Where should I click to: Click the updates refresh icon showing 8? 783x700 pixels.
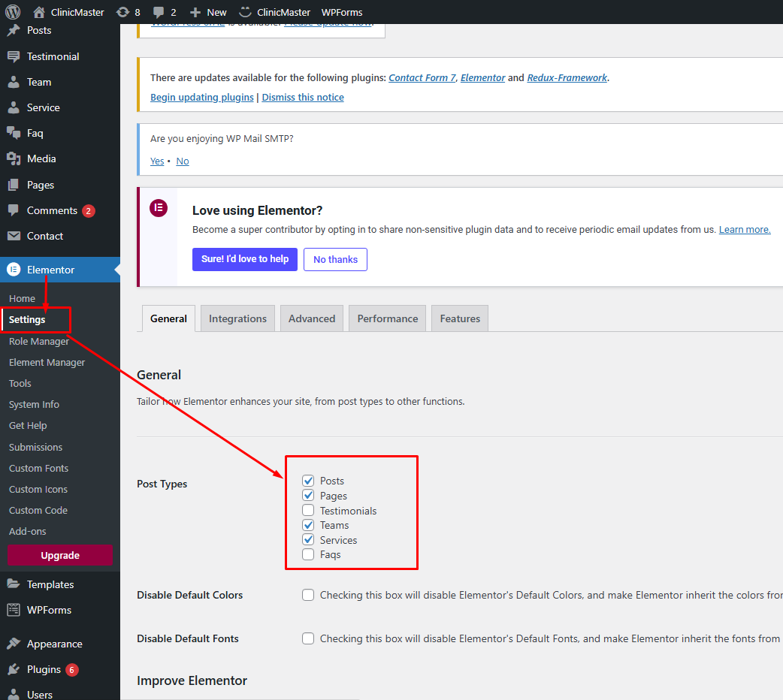coord(122,12)
